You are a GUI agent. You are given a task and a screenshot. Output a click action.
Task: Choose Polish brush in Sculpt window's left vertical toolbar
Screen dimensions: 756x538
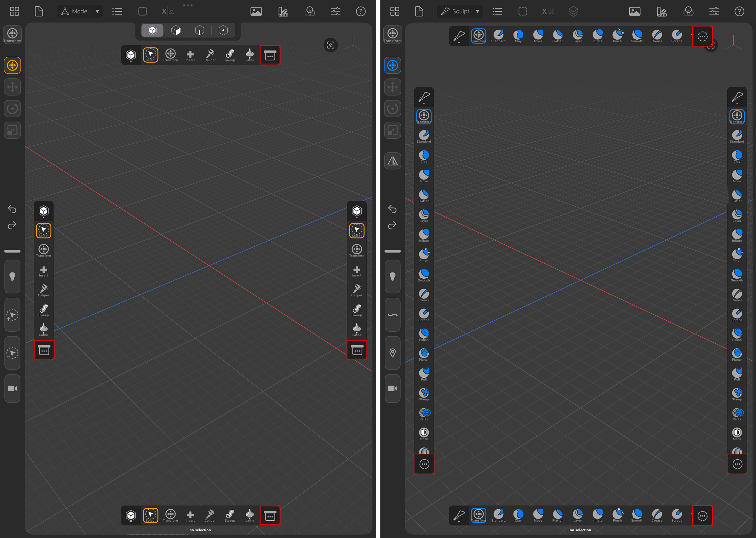[x=424, y=335]
